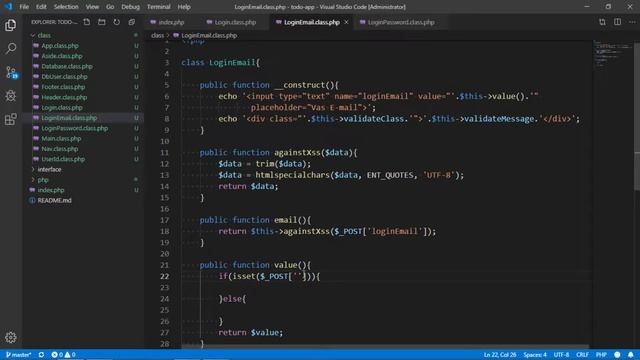Open changes compare icon in editor toolbar
Screen dimensions: 640x360
pos(602,22)
